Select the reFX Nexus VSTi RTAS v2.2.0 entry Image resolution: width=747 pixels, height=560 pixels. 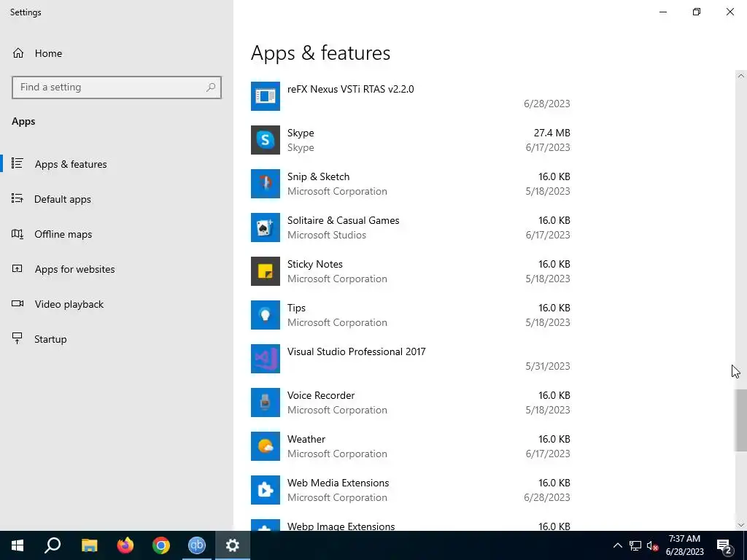click(x=351, y=89)
